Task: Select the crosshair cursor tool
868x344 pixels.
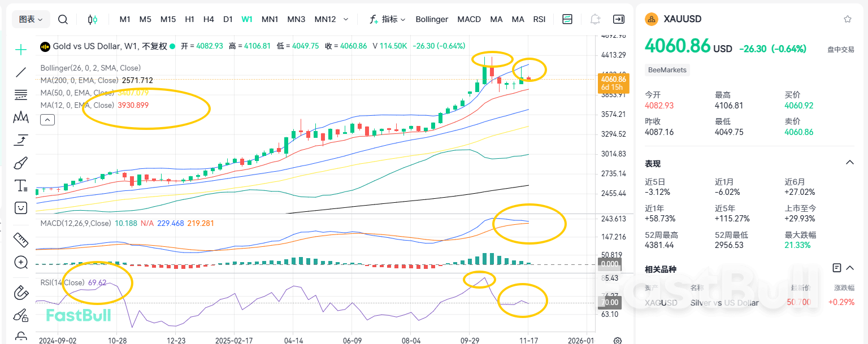Action: click(x=20, y=49)
